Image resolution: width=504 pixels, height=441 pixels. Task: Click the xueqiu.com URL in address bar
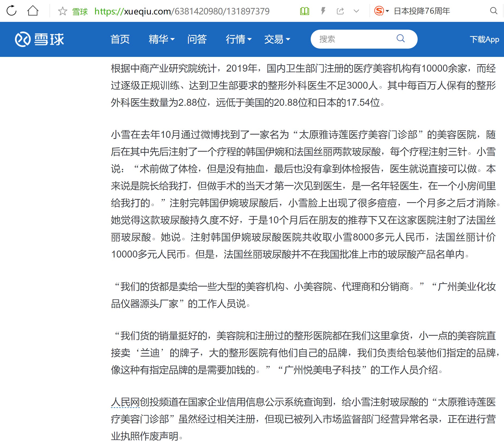click(182, 11)
